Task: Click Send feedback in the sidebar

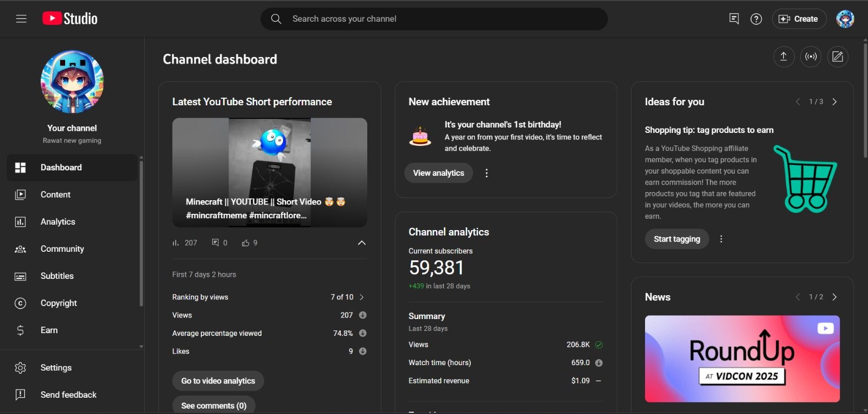Action: (72, 395)
